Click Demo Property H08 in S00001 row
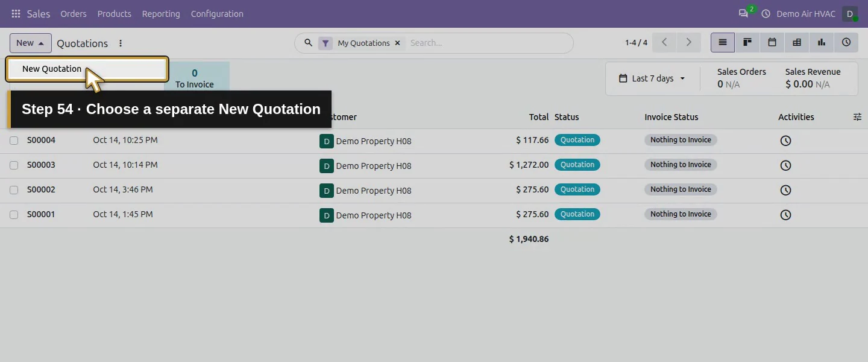This screenshot has width=868, height=362. (x=374, y=215)
